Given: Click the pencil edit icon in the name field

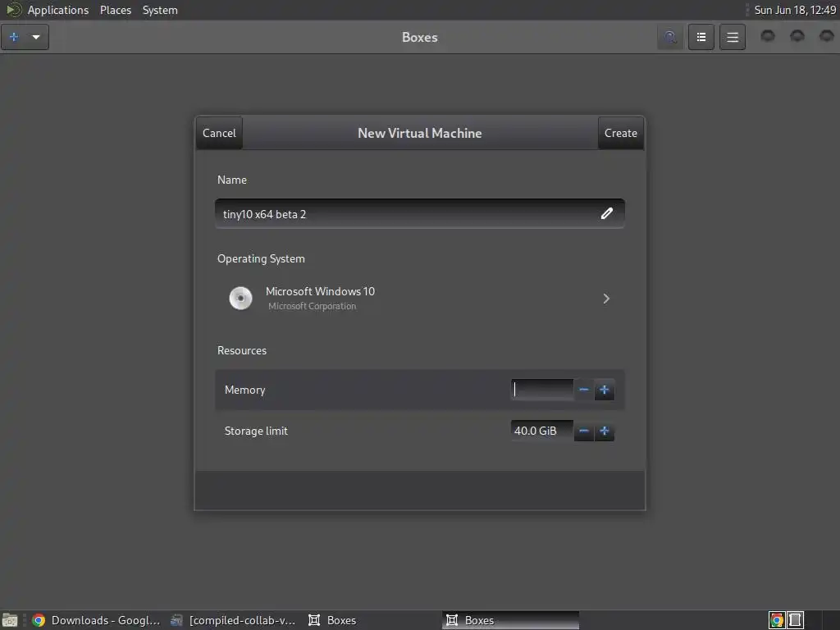Looking at the screenshot, I should pos(606,214).
